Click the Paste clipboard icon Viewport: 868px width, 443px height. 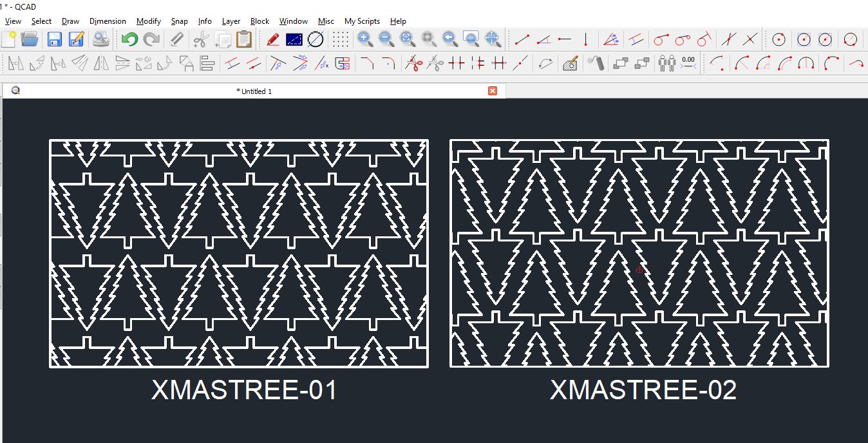244,39
